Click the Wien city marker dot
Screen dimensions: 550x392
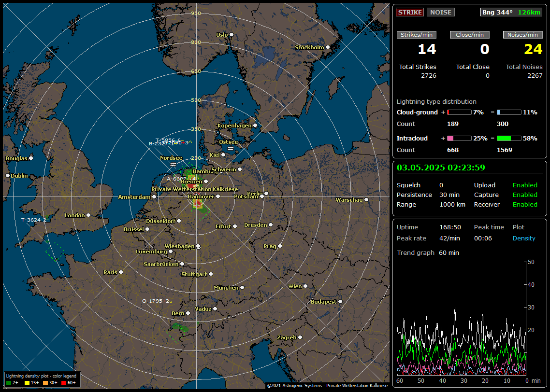305,286
